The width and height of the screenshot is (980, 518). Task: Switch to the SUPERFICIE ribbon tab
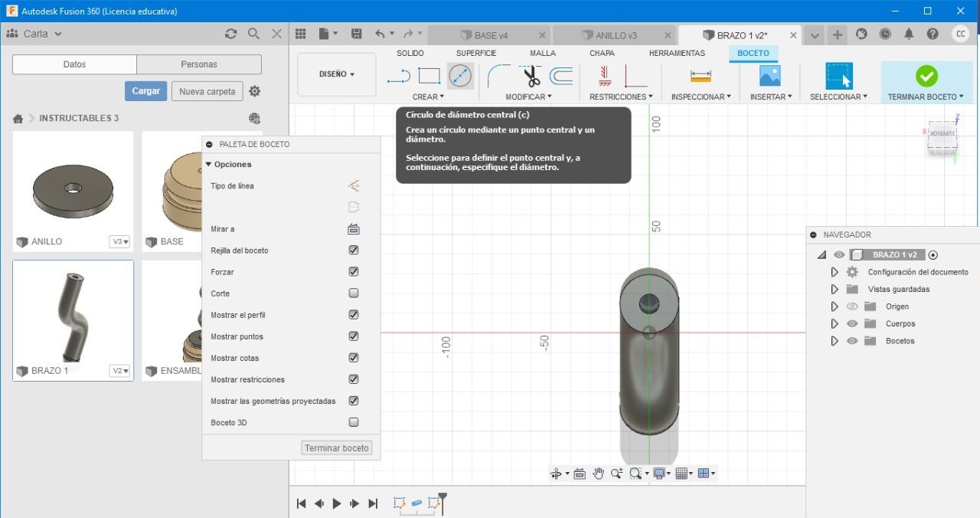point(475,53)
